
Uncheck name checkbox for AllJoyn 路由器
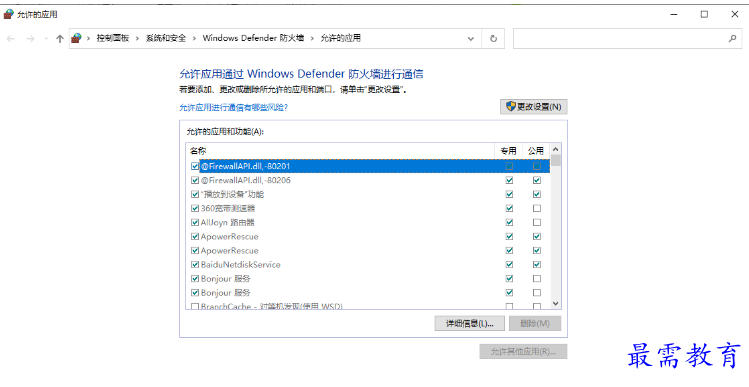[x=195, y=222]
